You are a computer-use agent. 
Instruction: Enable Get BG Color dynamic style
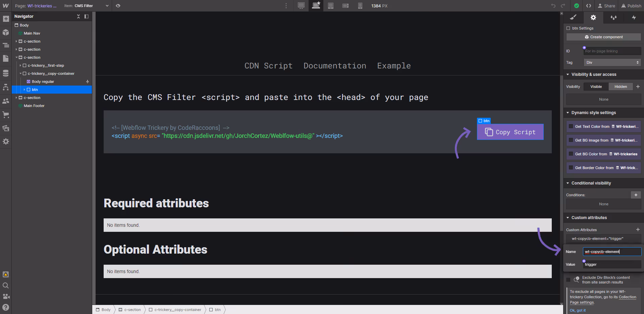pyautogui.click(x=571, y=154)
